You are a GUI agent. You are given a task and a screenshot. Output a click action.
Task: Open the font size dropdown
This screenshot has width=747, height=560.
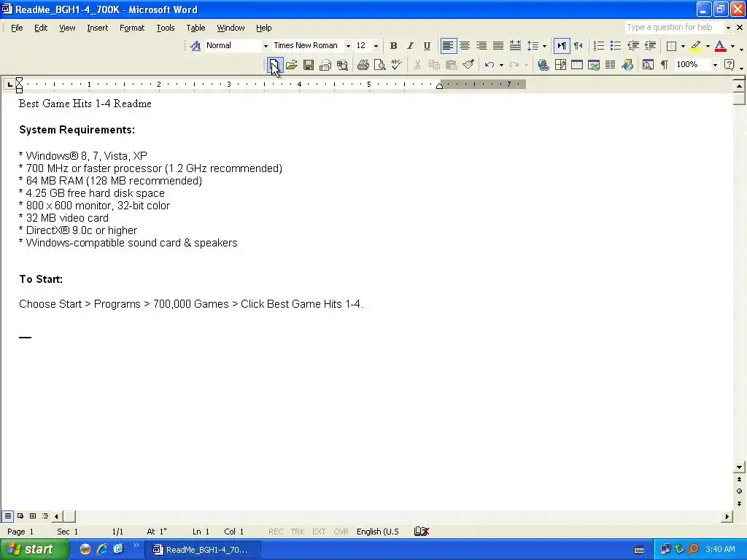click(376, 46)
